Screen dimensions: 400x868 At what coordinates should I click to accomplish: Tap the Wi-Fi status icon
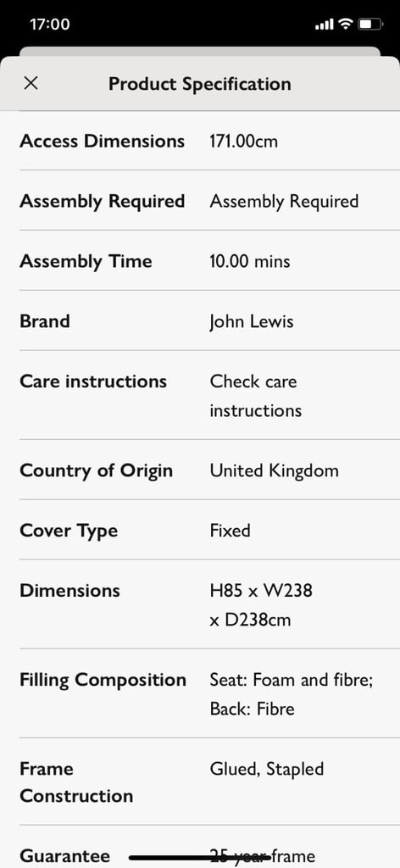point(346,24)
